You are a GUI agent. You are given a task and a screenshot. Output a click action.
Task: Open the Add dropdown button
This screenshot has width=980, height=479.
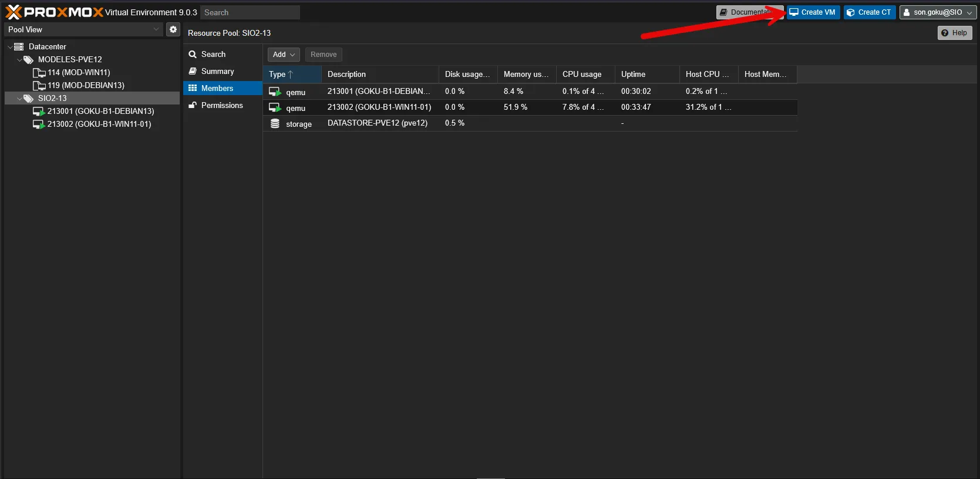point(284,55)
